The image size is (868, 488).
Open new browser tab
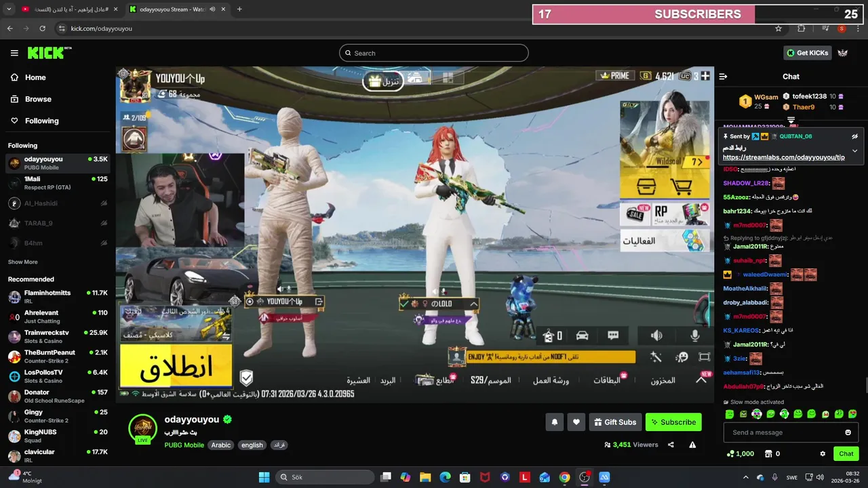click(239, 9)
